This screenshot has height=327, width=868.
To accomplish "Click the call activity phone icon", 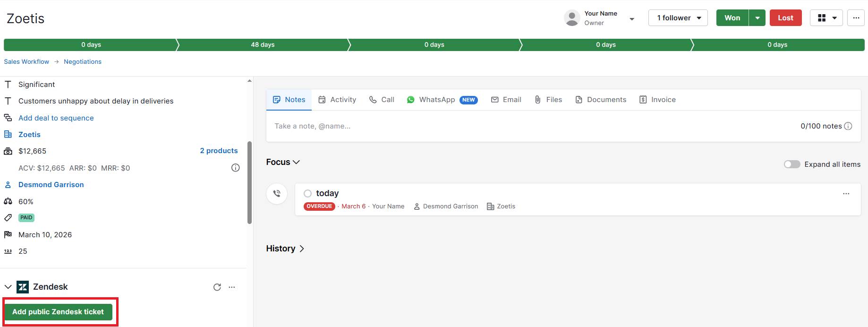I will pyautogui.click(x=277, y=194).
